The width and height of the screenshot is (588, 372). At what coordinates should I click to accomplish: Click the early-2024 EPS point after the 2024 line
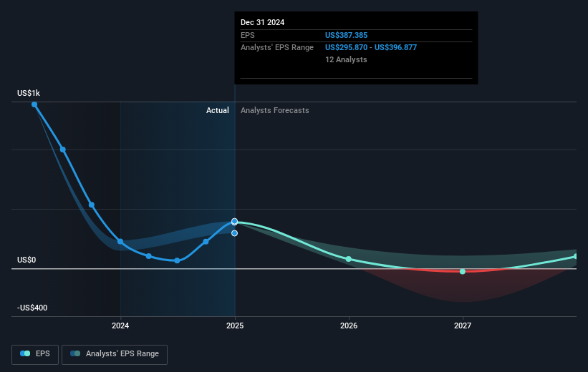[149, 256]
